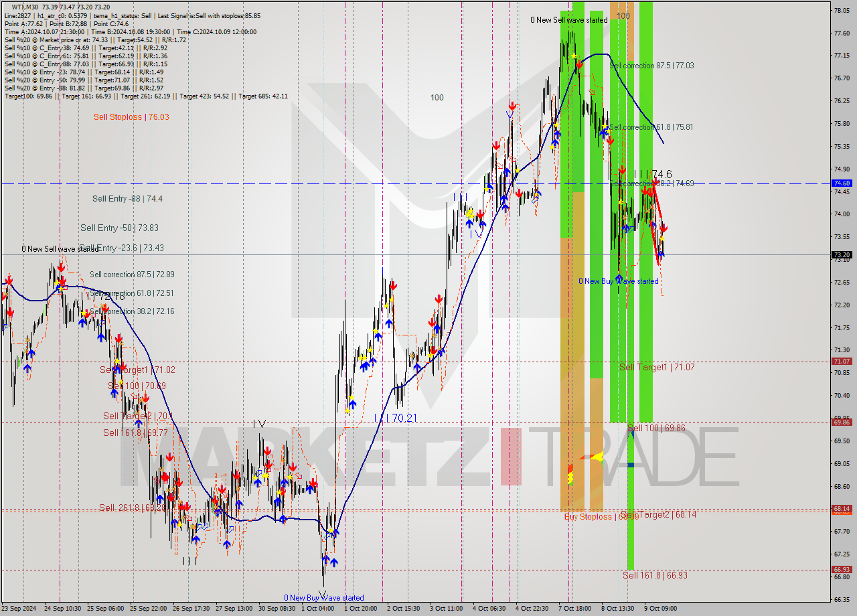Click the 66.35 value on price axis
857x616 pixels.
(x=842, y=599)
